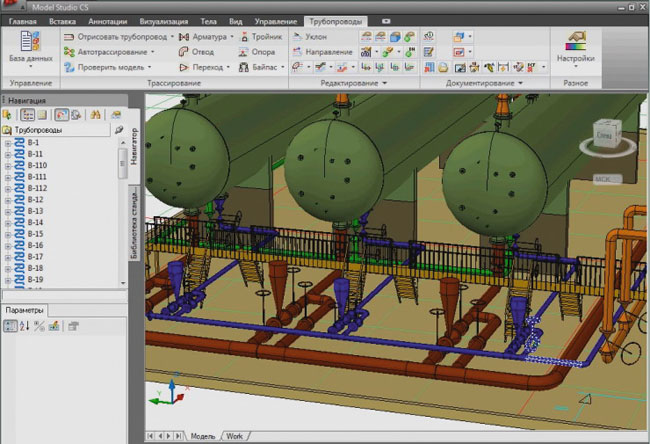650x444 pixels.
Task: Open the Визуализация ribbon tab
Action: 164,21
